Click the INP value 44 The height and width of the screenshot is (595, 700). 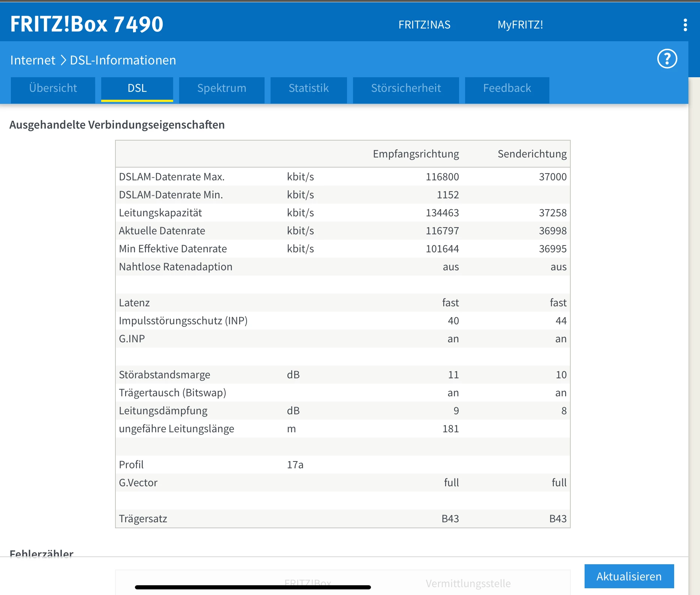pyautogui.click(x=561, y=321)
